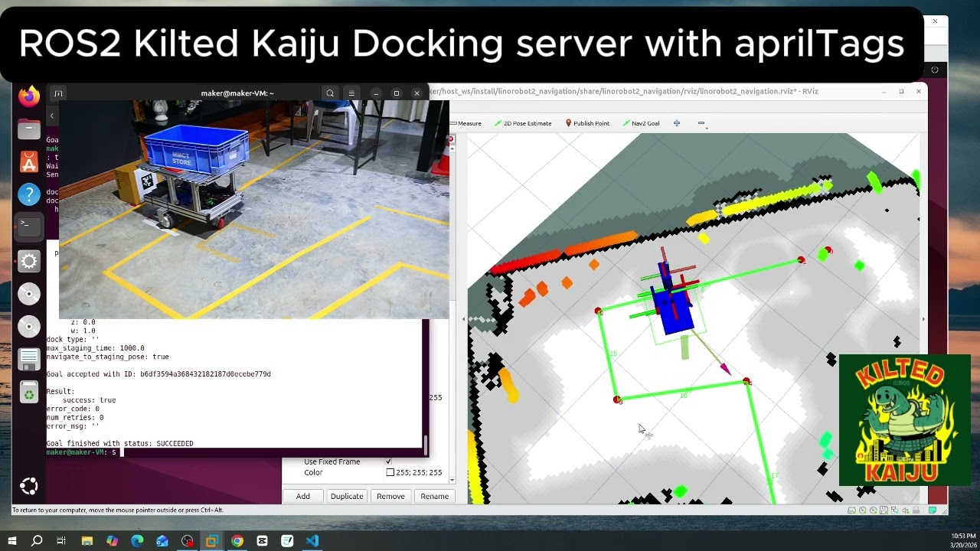Select the Nav2 Goal tool

(x=642, y=123)
